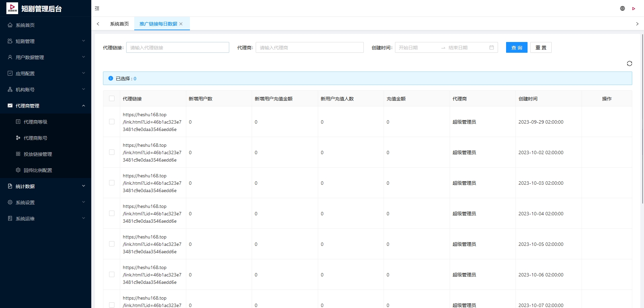
Task: Focus the 代理商 input field
Action: click(x=309, y=47)
